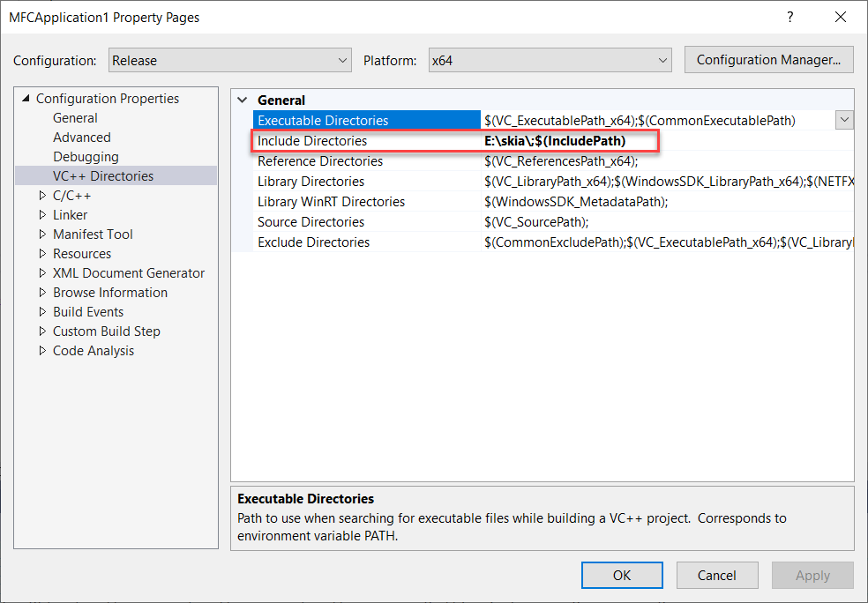Click the Executable Directories path value text
Viewport: 868px width, 603px height.
[x=640, y=120]
